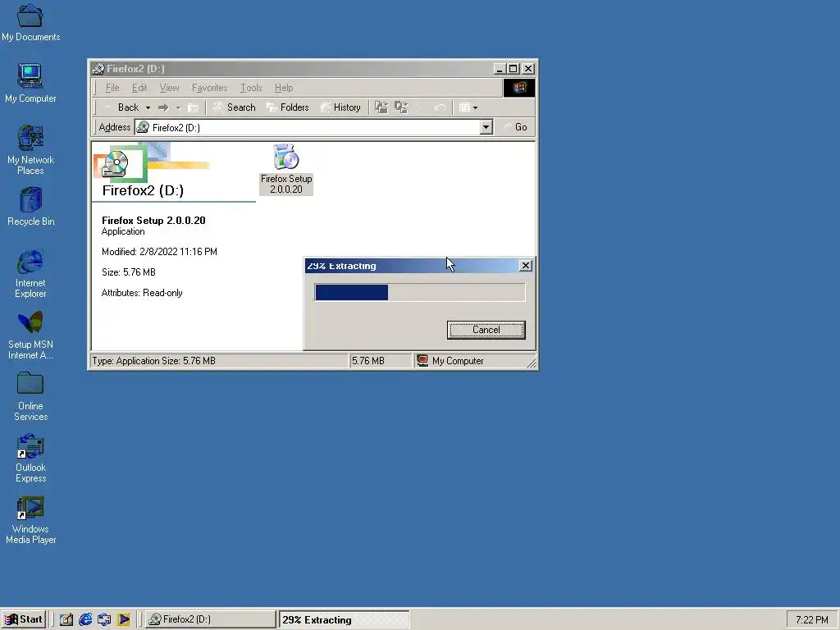Click the Windows logo throbber
The width and height of the screenshot is (840, 630).
click(x=518, y=88)
